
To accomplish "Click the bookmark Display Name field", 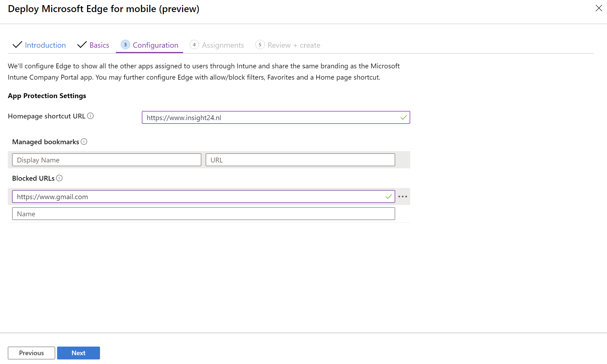I will pos(106,160).
